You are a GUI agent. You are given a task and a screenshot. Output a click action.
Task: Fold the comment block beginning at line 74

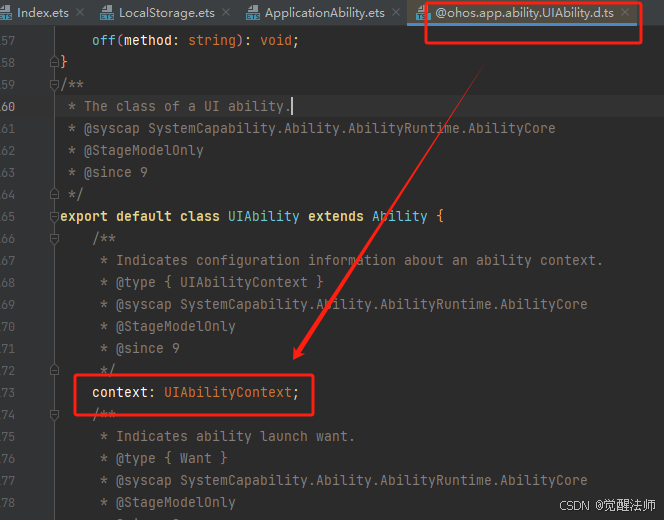54,415
